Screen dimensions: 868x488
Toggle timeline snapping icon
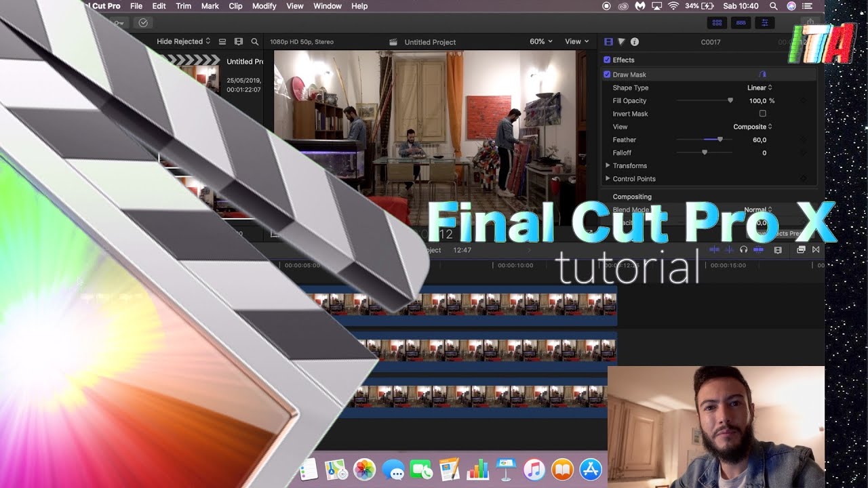coord(759,249)
